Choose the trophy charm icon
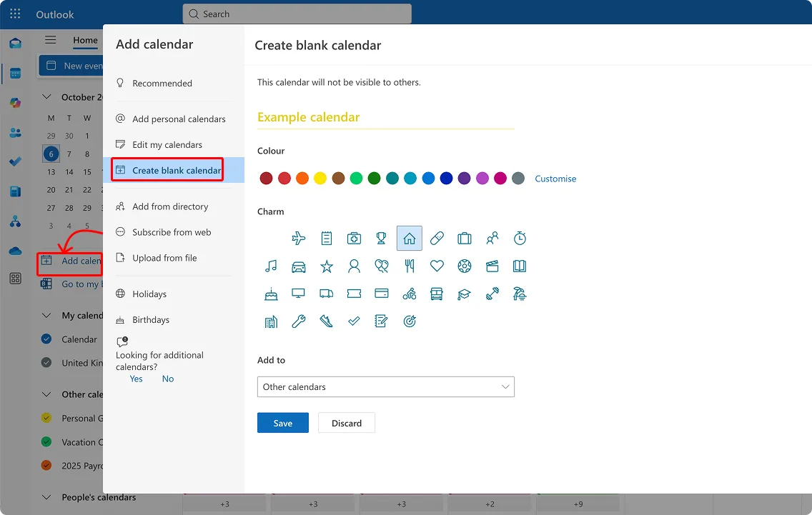The image size is (812, 515). 381,238
